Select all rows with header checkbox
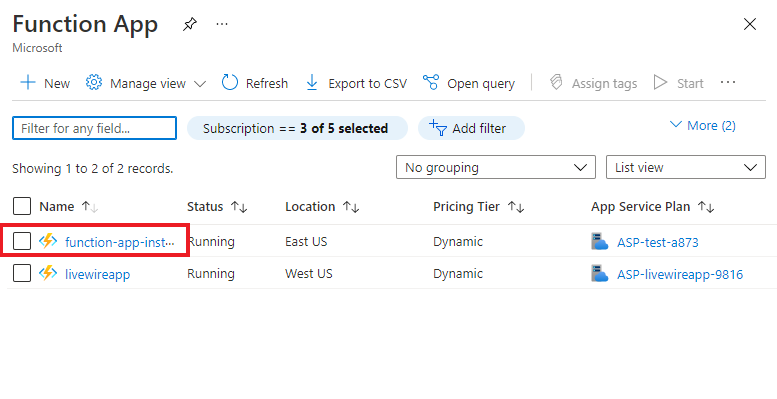777x399 pixels. [x=22, y=206]
